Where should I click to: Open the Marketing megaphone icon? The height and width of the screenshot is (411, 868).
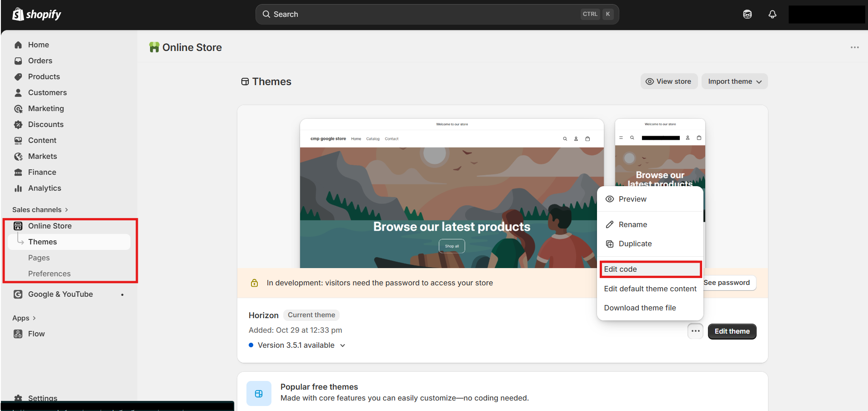pyautogui.click(x=18, y=108)
